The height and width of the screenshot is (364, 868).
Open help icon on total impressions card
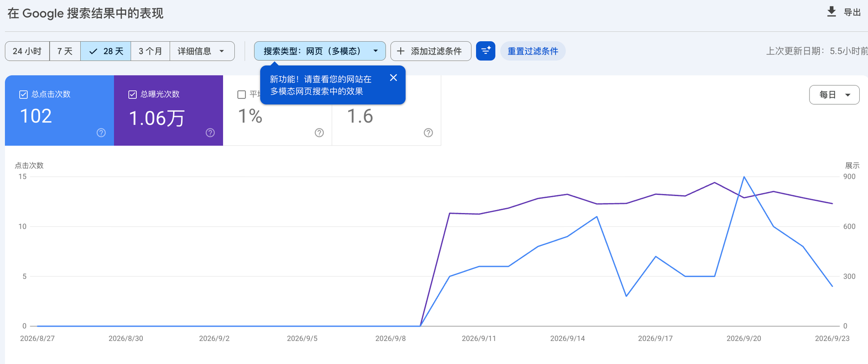click(210, 133)
